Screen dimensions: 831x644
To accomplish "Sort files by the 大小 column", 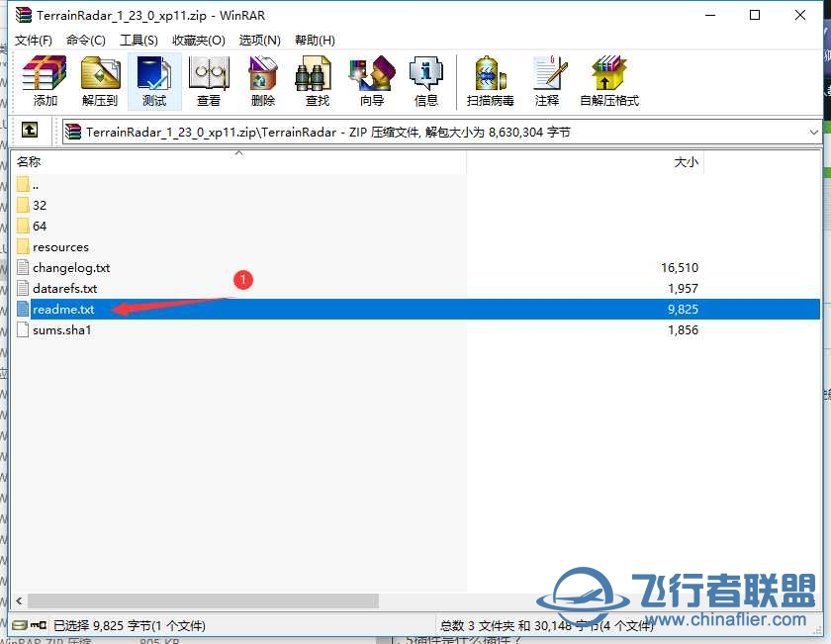I will click(x=687, y=161).
